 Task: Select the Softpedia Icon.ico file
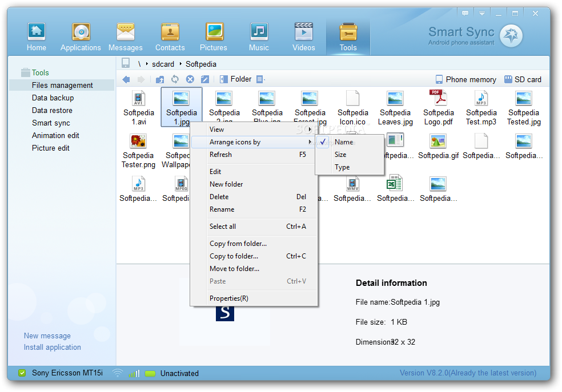pyautogui.click(x=353, y=107)
